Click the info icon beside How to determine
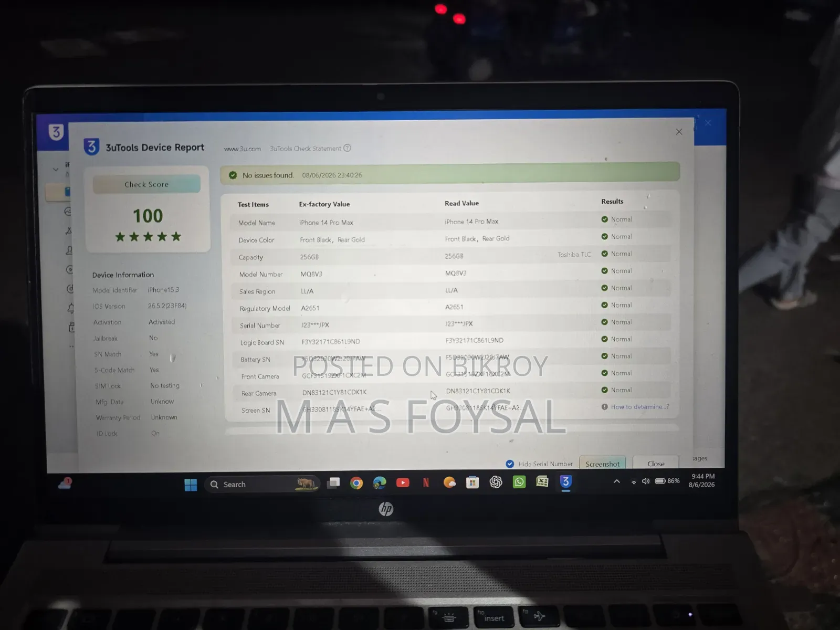 (x=604, y=407)
